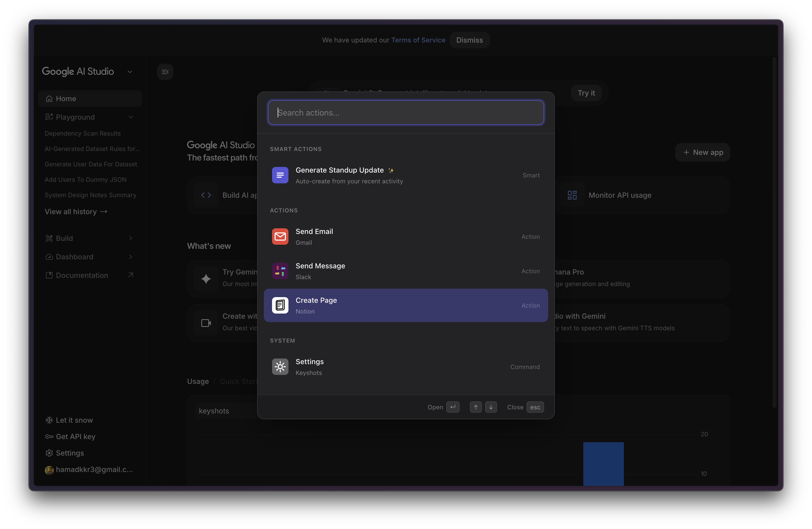Focus the Search actions input field
Viewport: 812px width, 529px height.
coord(406,113)
